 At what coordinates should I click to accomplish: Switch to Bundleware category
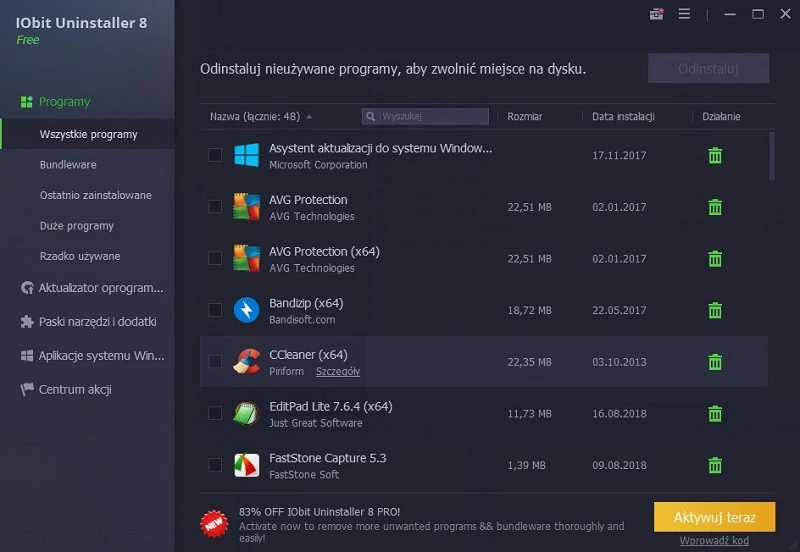click(x=68, y=165)
